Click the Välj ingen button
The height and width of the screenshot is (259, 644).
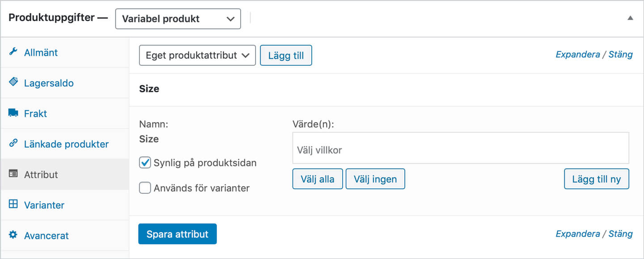[x=375, y=179]
